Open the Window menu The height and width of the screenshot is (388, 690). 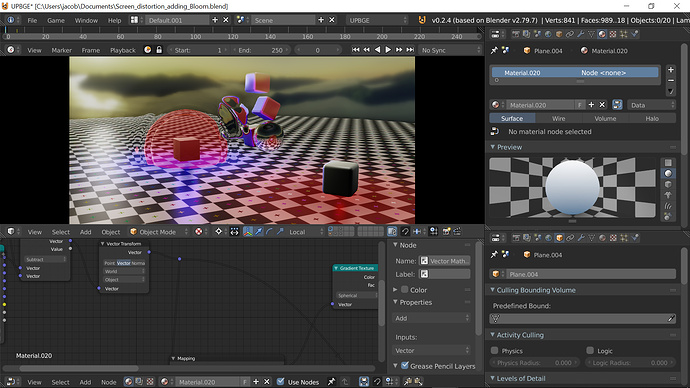pyautogui.click(x=86, y=20)
